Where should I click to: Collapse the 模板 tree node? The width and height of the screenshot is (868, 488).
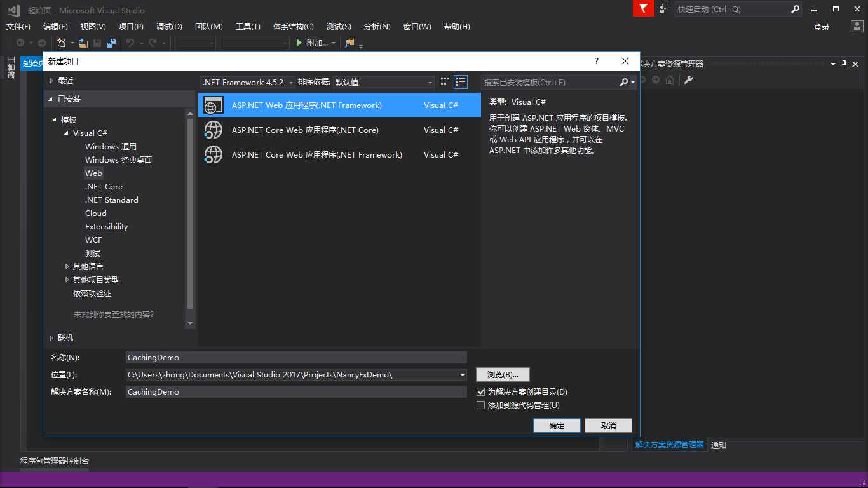pos(55,120)
